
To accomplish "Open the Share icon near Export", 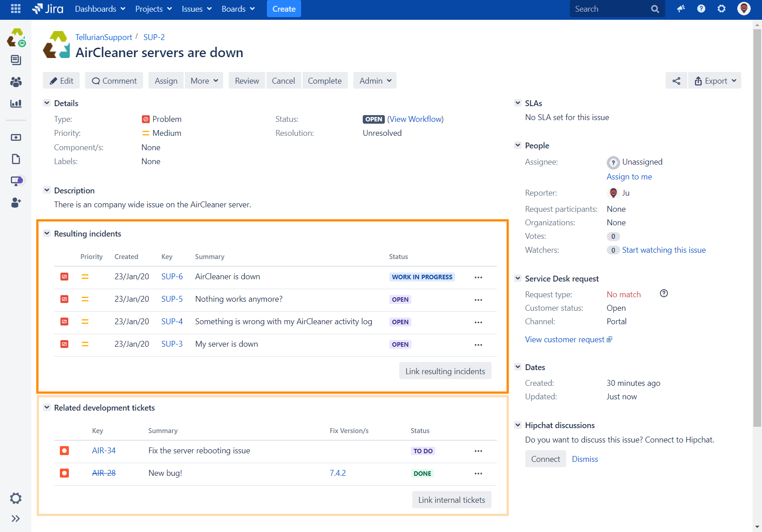I will coord(676,80).
